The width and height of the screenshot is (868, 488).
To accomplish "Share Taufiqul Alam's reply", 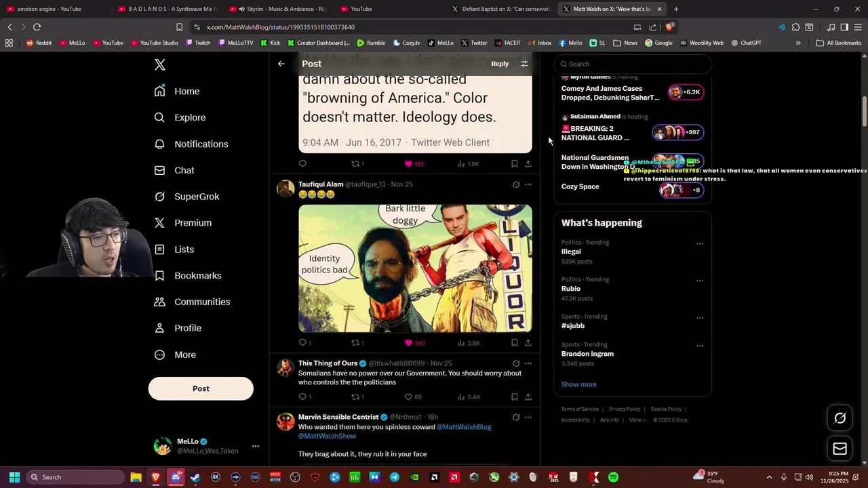I will click(528, 343).
